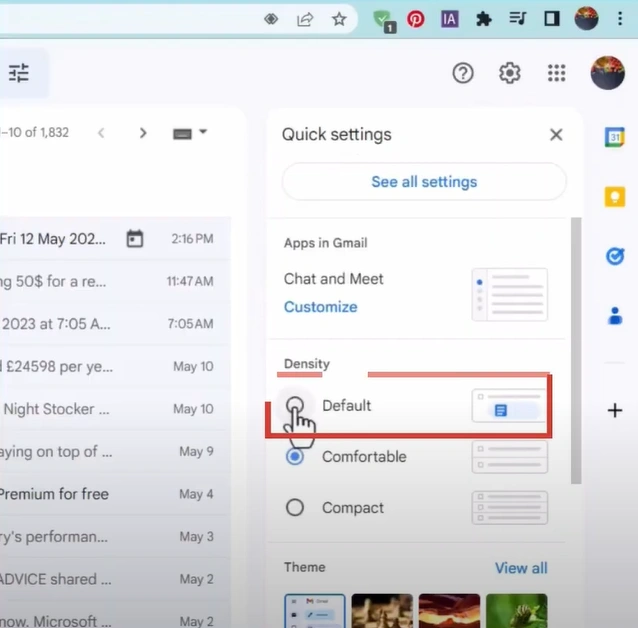
Task: Open the Premium for free email
Action: (116, 494)
